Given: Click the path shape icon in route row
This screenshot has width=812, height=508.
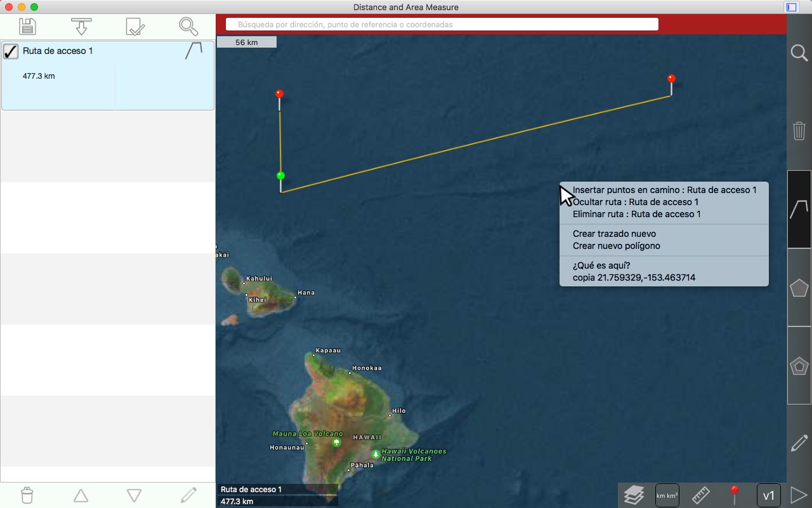Looking at the screenshot, I should coord(193,51).
